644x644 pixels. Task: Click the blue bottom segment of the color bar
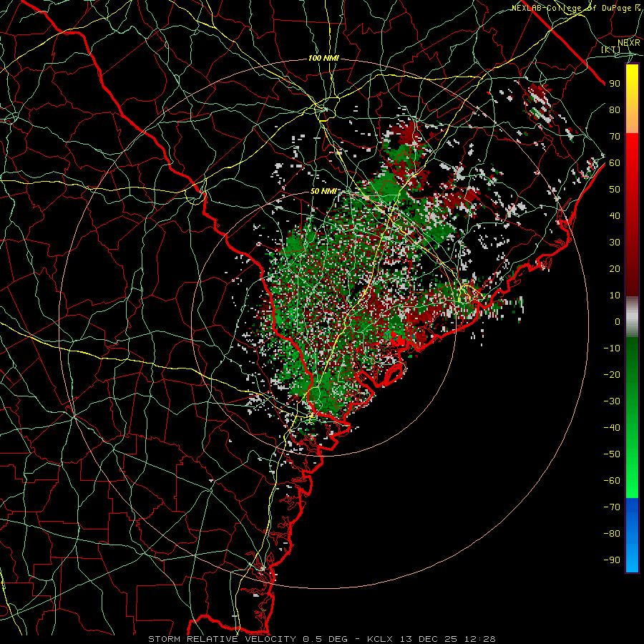(632, 535)
